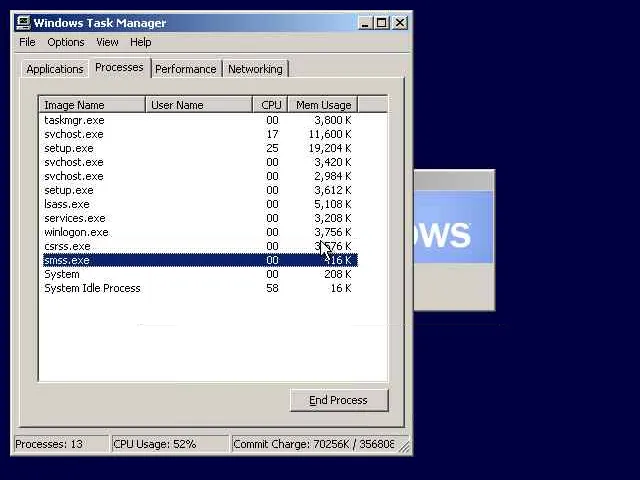Screen dimensions: 640x480
Task: Open the Options menu
Action: click(x=66, y=42)
